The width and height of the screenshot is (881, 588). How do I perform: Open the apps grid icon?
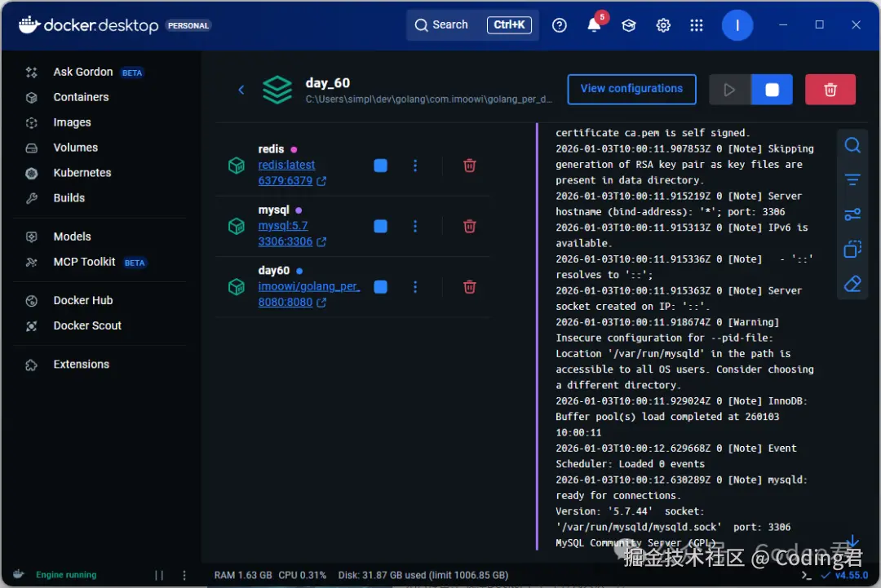click(x=696, y=25)
